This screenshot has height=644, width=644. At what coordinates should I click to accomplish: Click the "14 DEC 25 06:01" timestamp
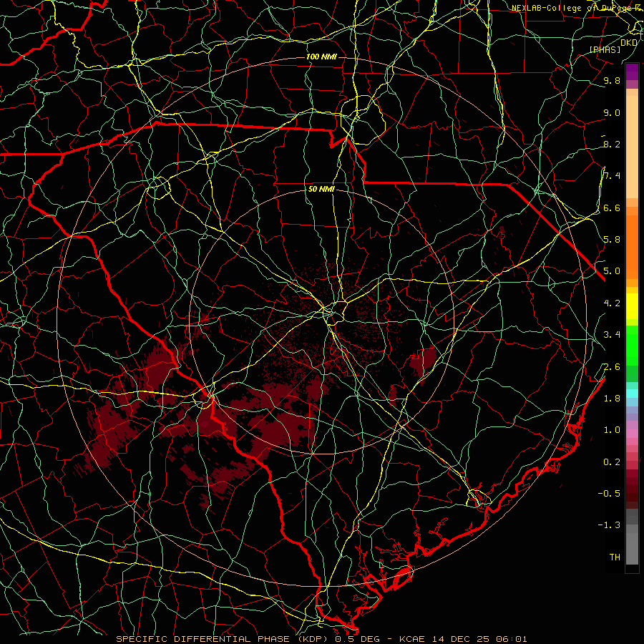[479, 639]
